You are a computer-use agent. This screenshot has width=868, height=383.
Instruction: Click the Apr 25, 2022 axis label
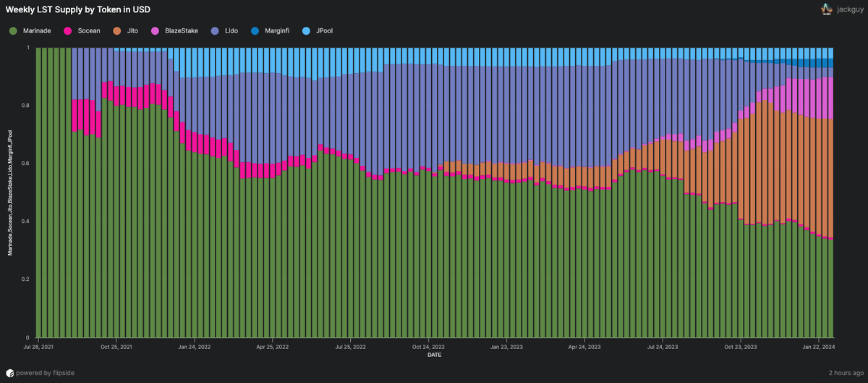click(x=271, y=347)
